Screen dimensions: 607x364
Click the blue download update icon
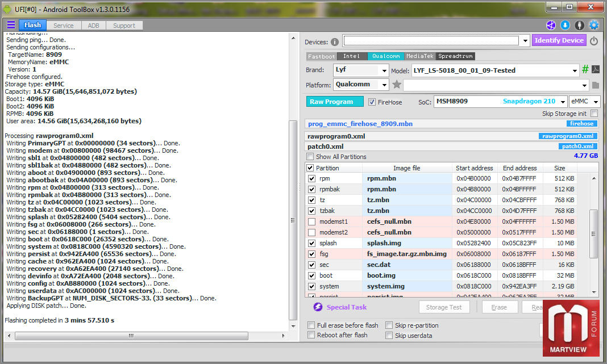coord(565,25)
